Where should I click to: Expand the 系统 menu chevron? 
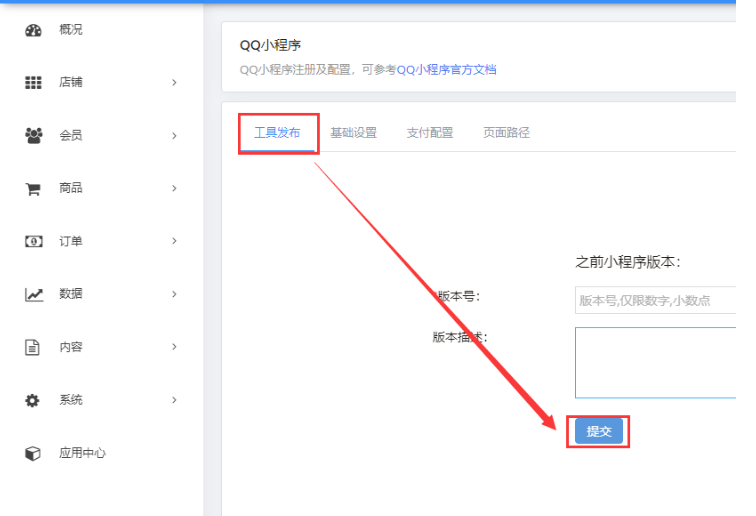[x=174, y=400]
